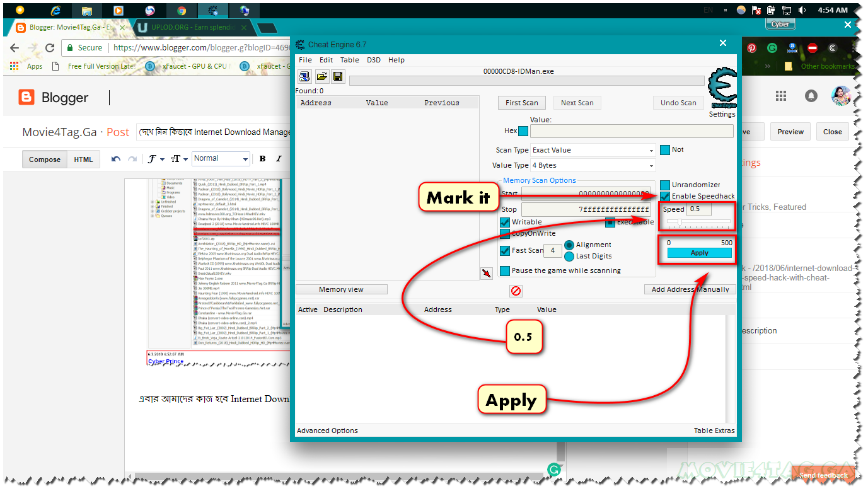Click the Chrome taskbar icon
The width and height of the screenshot is (868, 491).
[182, 11]
